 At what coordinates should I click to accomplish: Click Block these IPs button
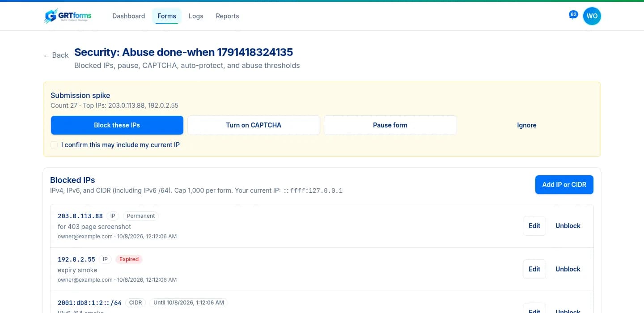(117, 125)
